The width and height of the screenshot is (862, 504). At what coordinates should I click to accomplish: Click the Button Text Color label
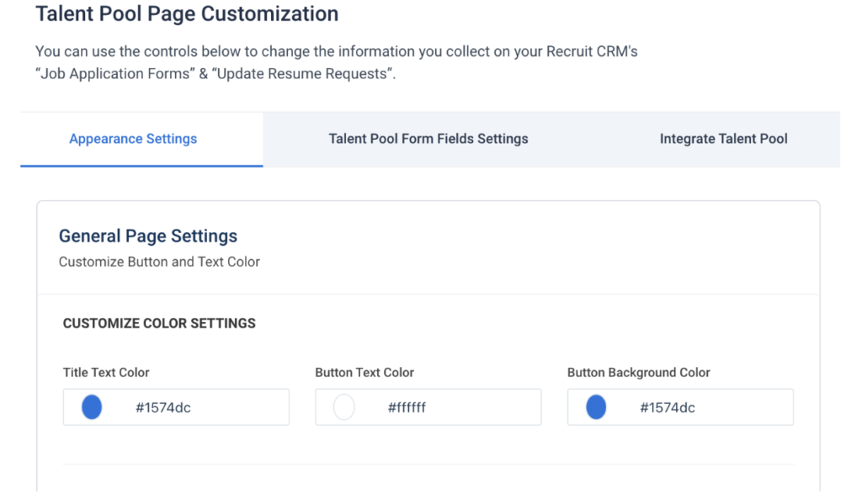364,372
